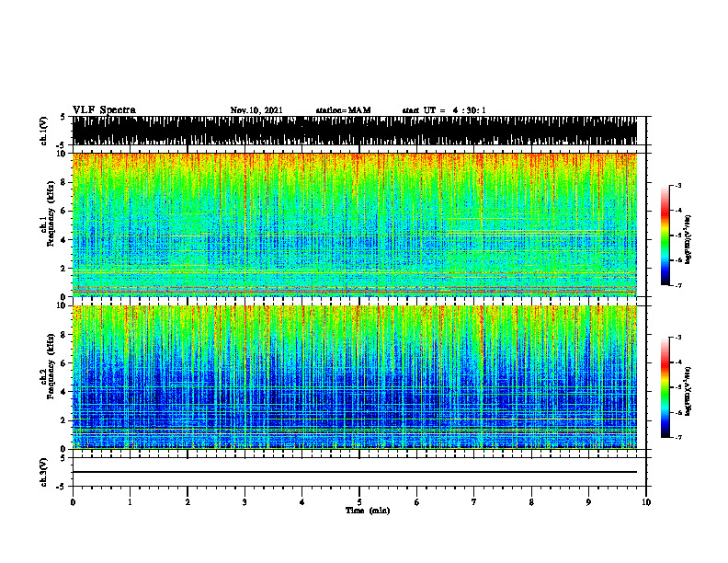This screenshot has width=728, height=563.
Task: Click the time axis tick label "0"
Action: click(x=73, y=502)
